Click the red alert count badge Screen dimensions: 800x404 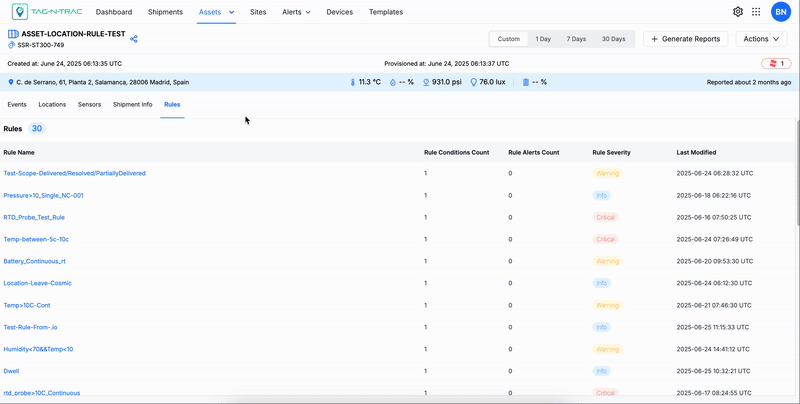tap(776, 63)
